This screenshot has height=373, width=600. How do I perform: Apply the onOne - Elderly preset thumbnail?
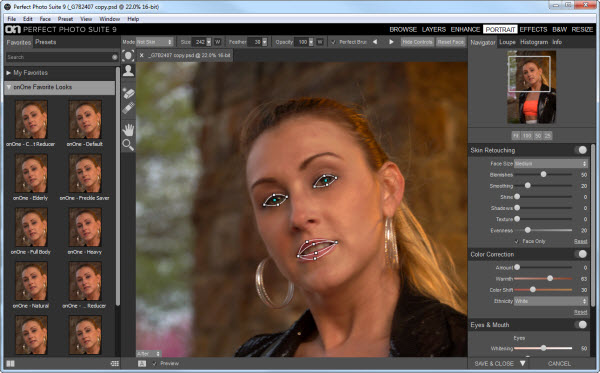click(x=31, y=173)
